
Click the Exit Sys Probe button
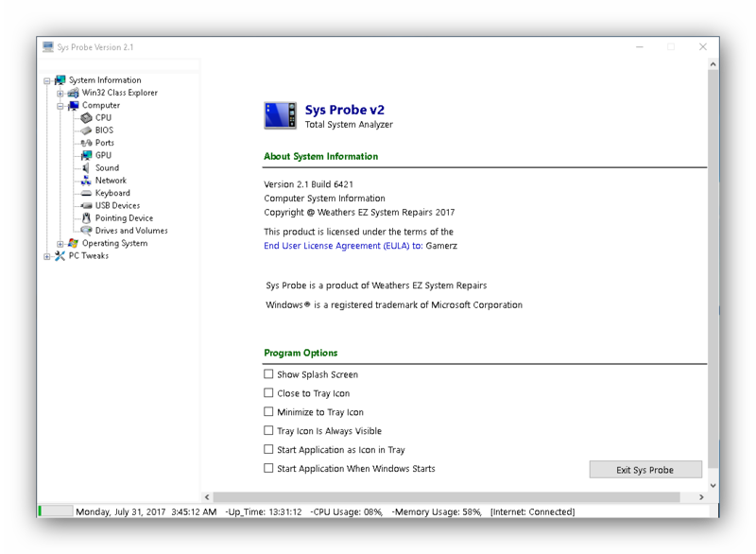645,470
